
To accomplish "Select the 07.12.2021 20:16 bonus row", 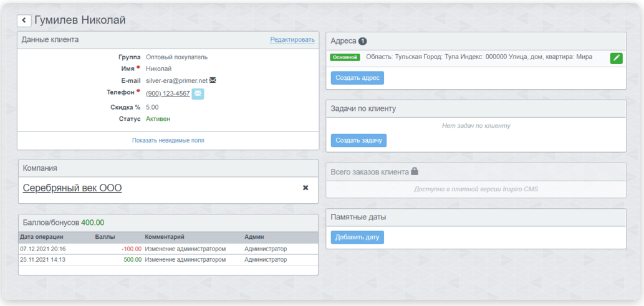I will pyautogui.click(x=168, y=249).
